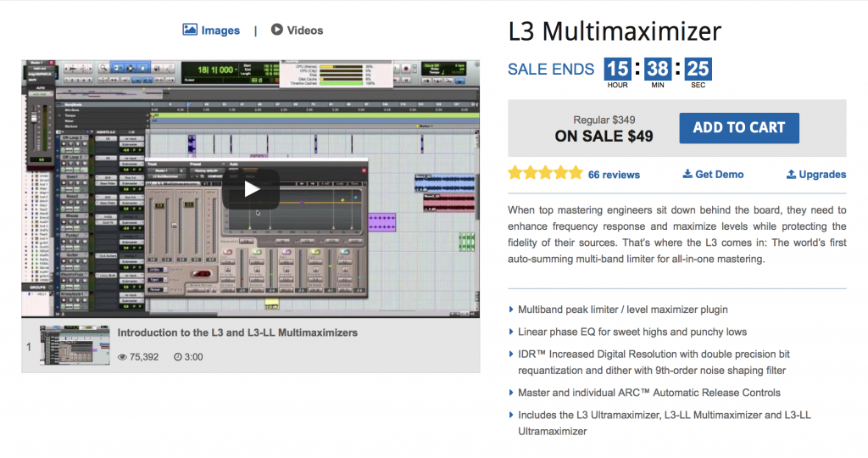Screen dimensions: 868x458
Task: Click the 'Multiband peak limiter / level maximizer plugin' bullet
Action: point(623,310)
